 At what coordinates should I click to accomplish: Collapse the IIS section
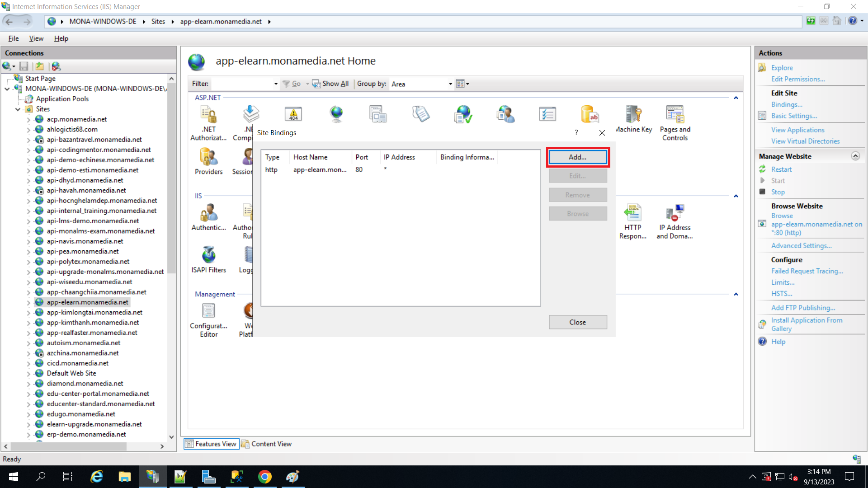736,196
